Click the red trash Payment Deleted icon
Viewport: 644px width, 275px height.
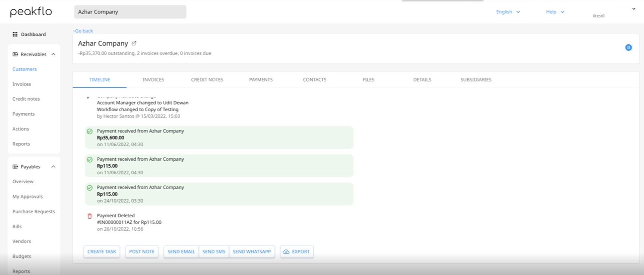(90, 216)
